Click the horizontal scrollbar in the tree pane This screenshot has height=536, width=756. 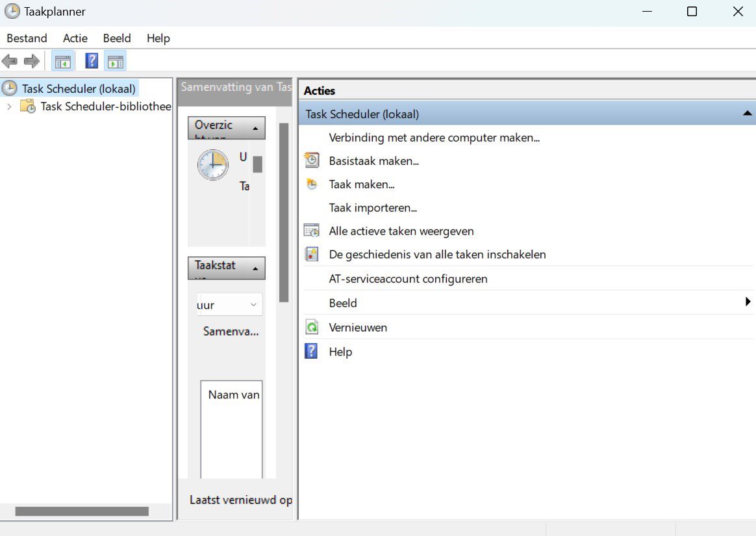tap(82, 511)
